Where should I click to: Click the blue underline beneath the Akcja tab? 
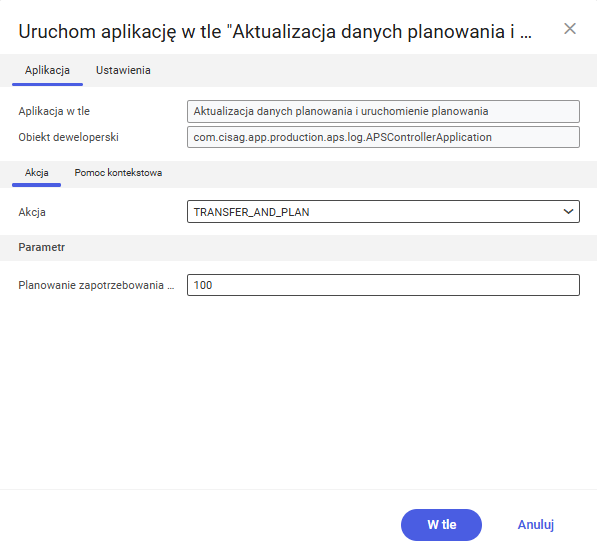(37, 185)
